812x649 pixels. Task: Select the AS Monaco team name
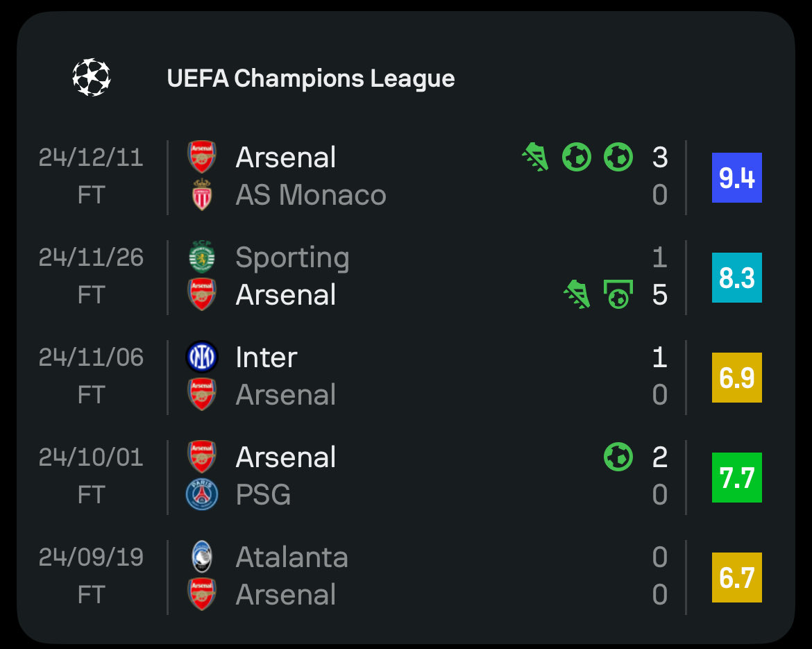(311, 195)
